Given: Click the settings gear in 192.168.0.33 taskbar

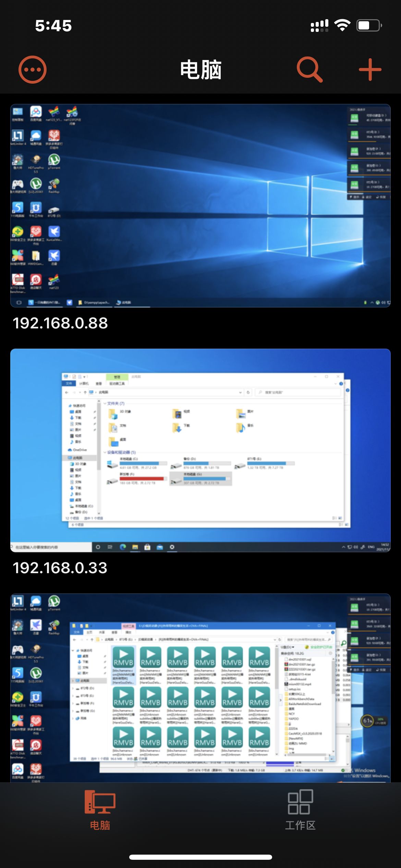Looking at the screenshot, I should coord(172,547).
